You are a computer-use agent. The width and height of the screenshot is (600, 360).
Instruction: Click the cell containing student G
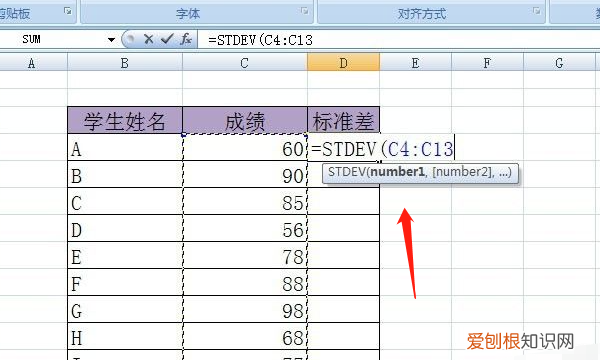pyautogui.click(x=125, y=310)
